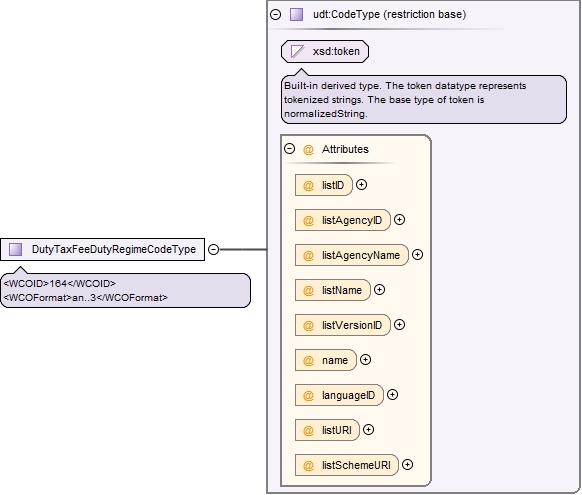The image size is (582, 495).
Task: Click the xsd:token simple type icon
Action: pyautogui.click(x=297, y=51)
